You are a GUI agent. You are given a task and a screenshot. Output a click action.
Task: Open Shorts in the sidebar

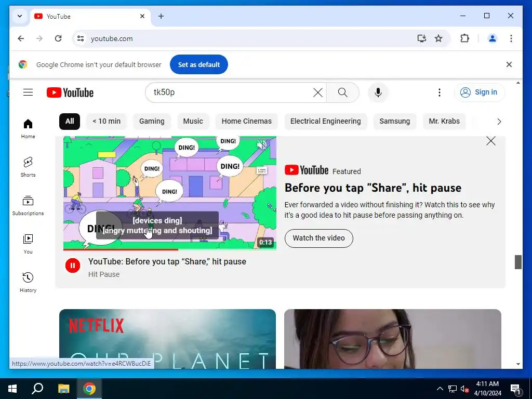tap(28, 167)
